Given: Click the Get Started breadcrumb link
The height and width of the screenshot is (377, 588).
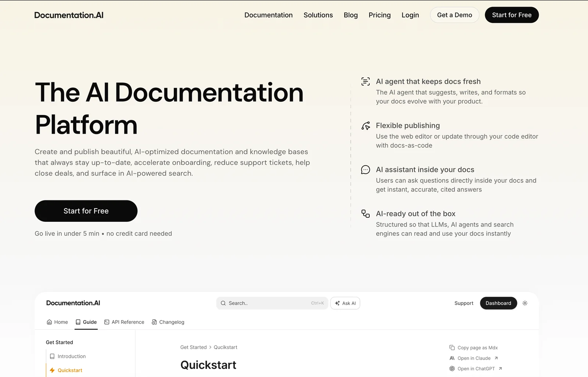Looking at the screenshot, I should click(x=194, y=347).
